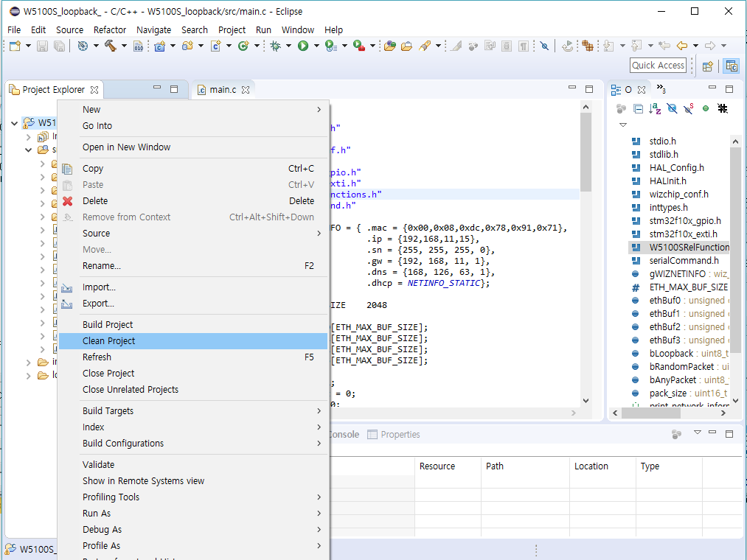Viewport: 747px width, 560px height.
Task: Click the hammer Build icon
Action: (x=111, y=46)
